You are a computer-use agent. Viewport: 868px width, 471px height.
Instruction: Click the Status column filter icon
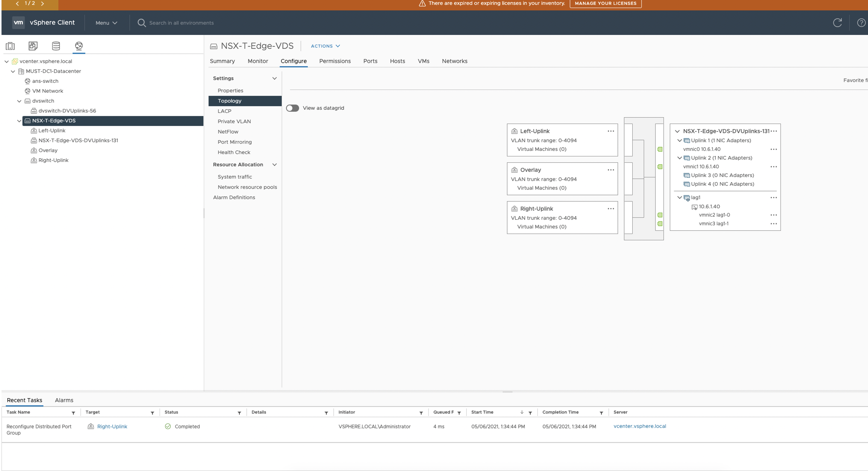point(239,413)
